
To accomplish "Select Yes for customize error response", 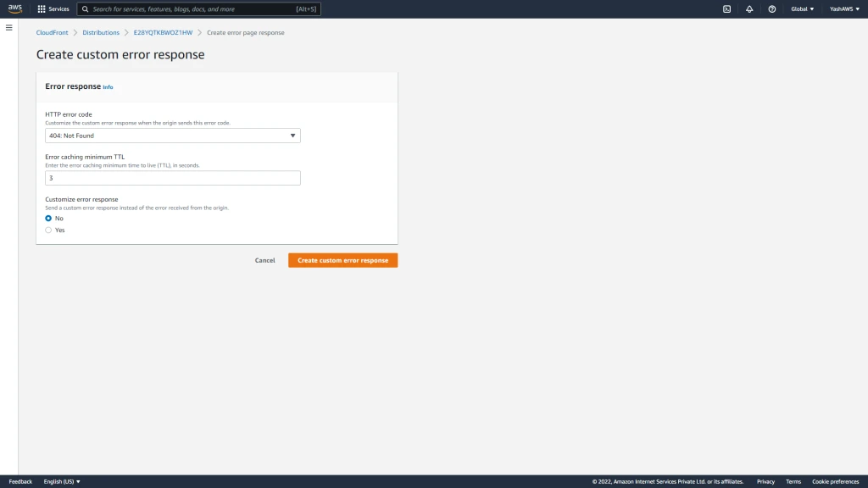I will pos(48,230).
